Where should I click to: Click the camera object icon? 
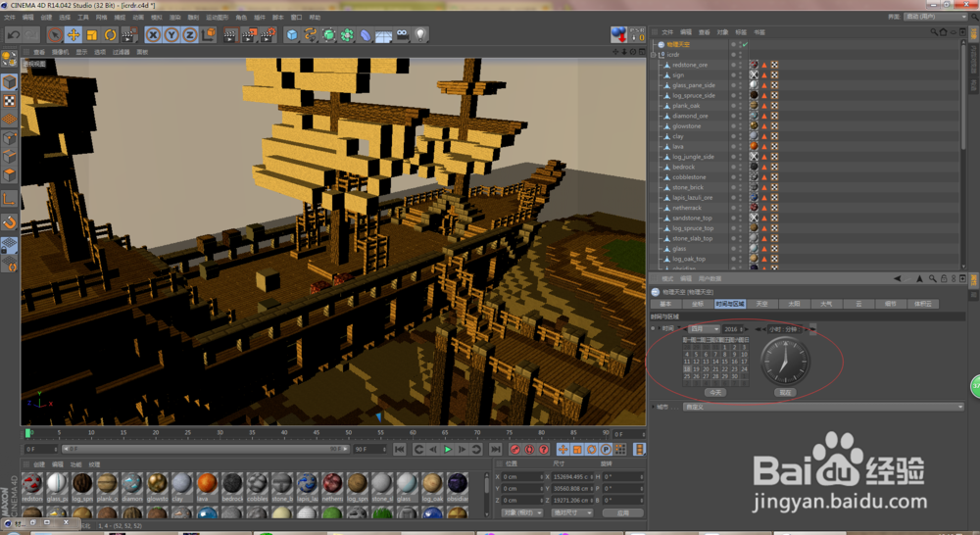click(403, 35)
